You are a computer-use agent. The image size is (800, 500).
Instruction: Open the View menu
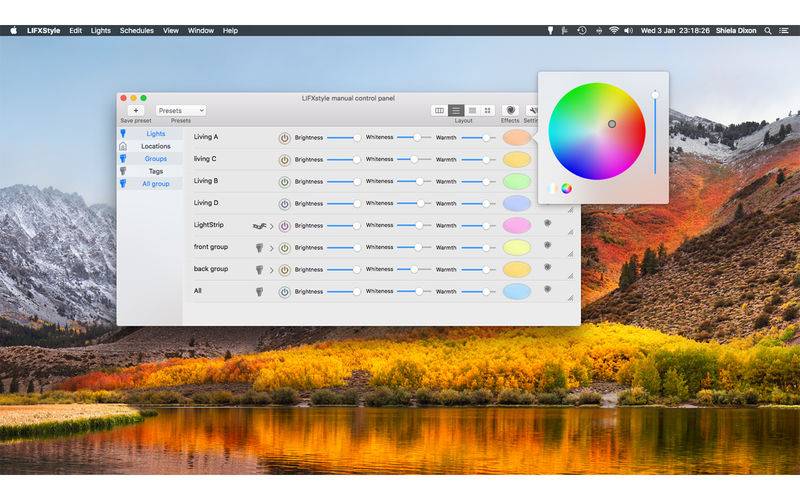click(x=171, y=31)
